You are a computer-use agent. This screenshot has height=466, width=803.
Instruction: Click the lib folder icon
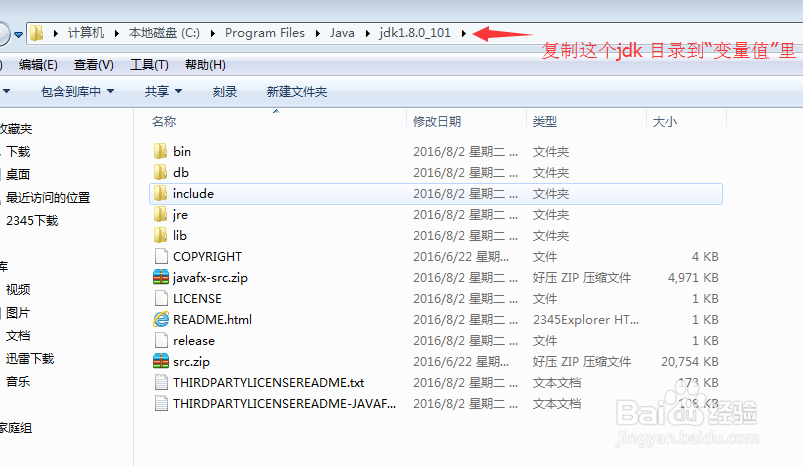click(x=160, y=235)
